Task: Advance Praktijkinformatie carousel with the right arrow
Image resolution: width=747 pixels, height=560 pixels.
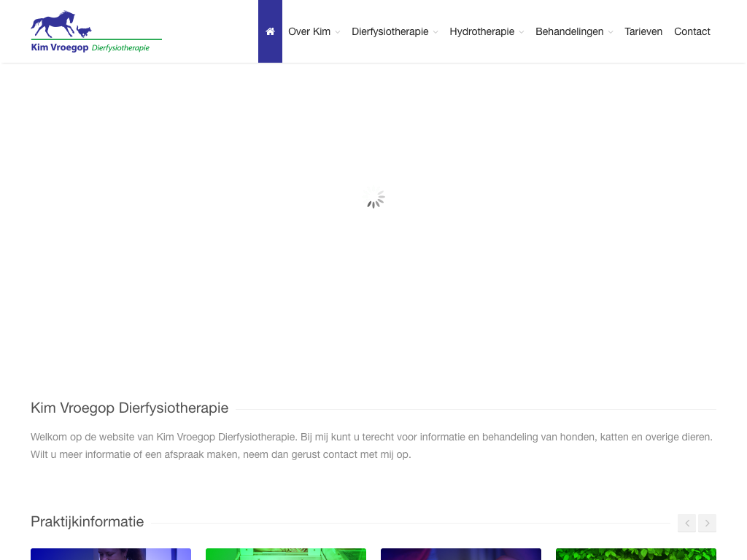Action: (x=707, y=523)
